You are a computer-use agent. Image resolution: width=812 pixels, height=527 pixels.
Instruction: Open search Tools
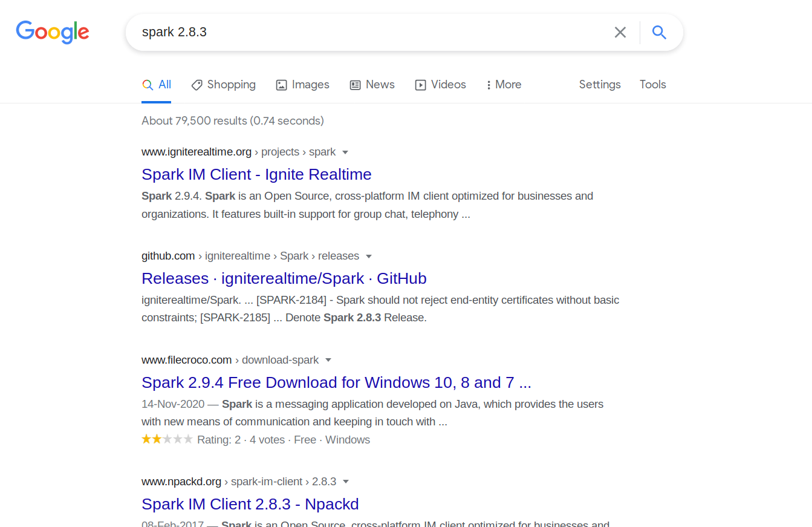coord(653,85)
